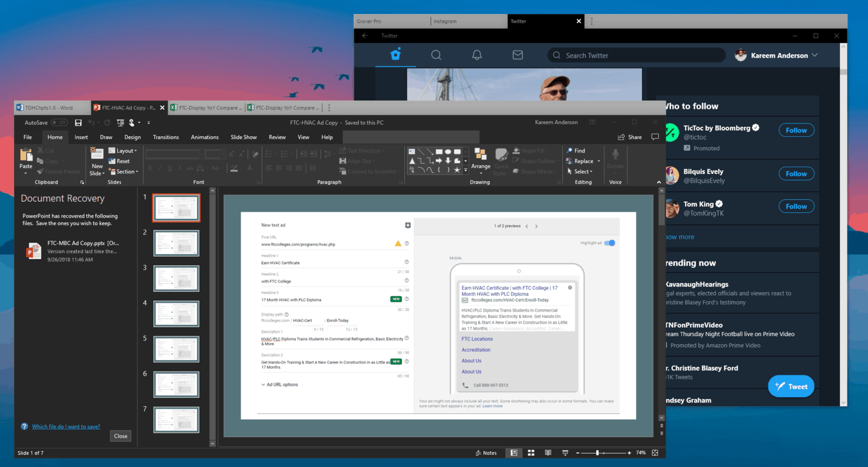Switch to the Instagram tab in Grover Pro
The image size is (868, 467).
pos(469,21)
